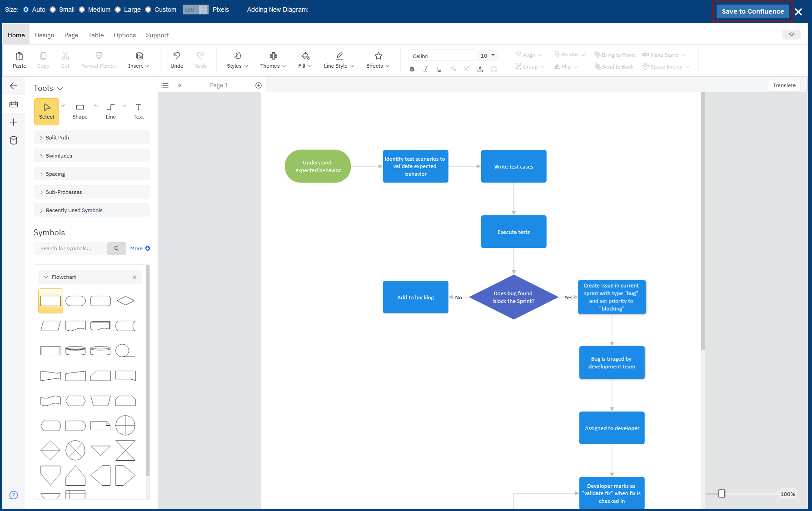Adjust the zoom slider
This screenshot has width=812, height=511.
722,493
